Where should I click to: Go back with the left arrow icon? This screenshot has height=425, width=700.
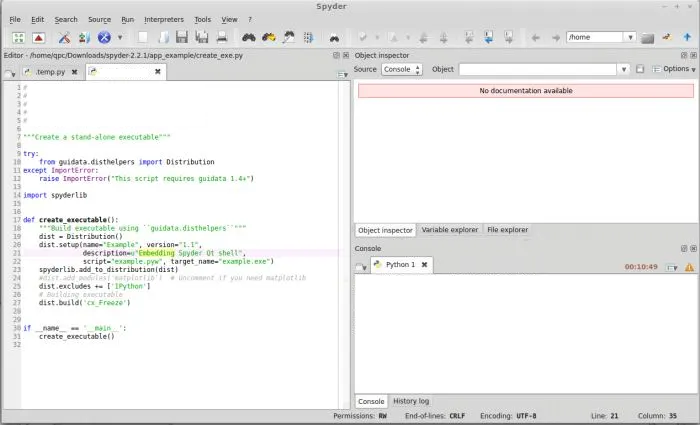(535, 38)
